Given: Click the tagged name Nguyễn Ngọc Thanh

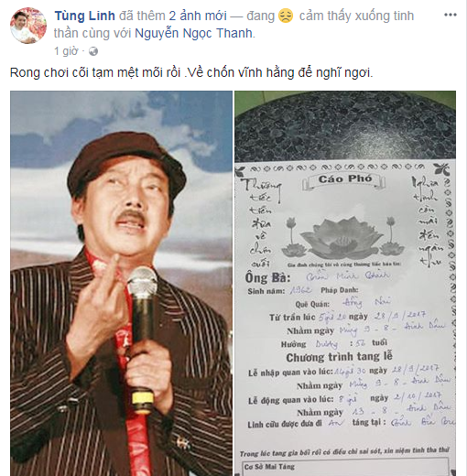Looking at the screenshot, I should pos(193,33).
